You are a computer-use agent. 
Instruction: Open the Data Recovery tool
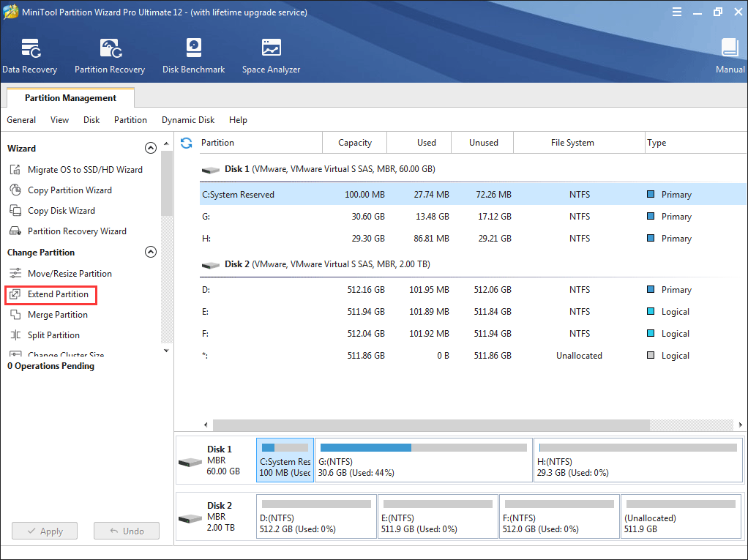(x=29, y=56)
